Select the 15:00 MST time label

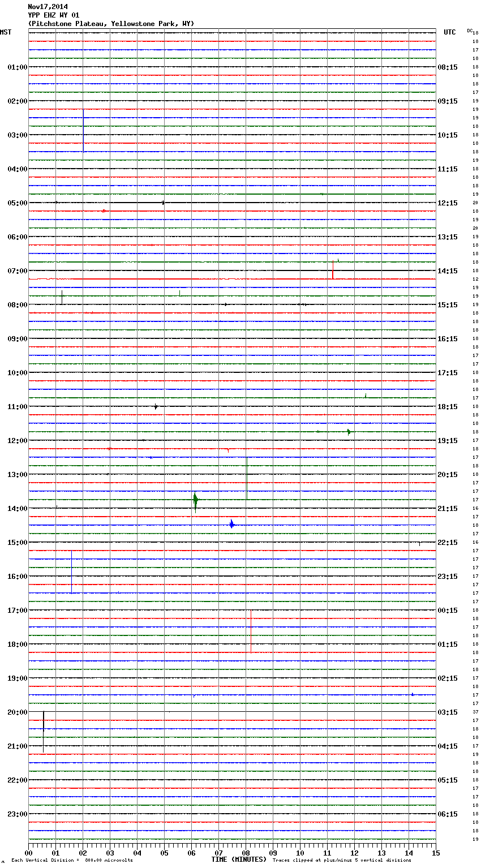click(x=17, y=543)
